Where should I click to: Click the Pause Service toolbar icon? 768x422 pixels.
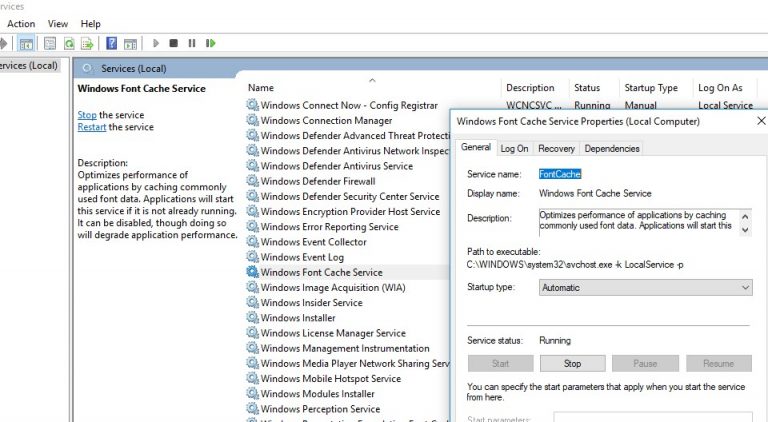[x=191, y=43]
